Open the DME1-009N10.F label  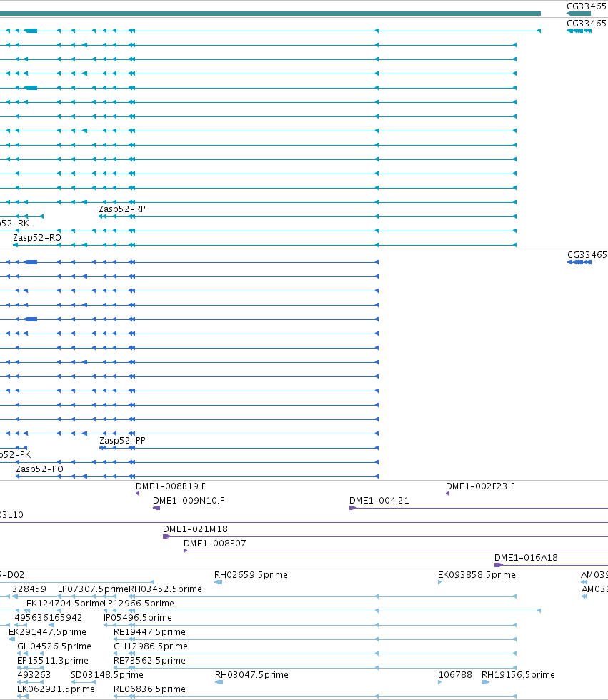click(x=189, y=501)
